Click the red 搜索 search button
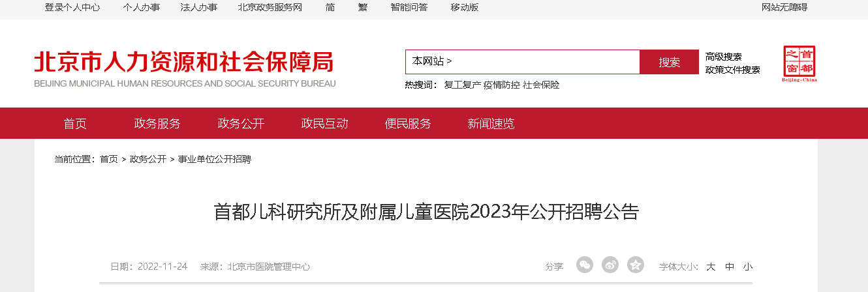Screen dimensions: 868x292 pos(670,62)
